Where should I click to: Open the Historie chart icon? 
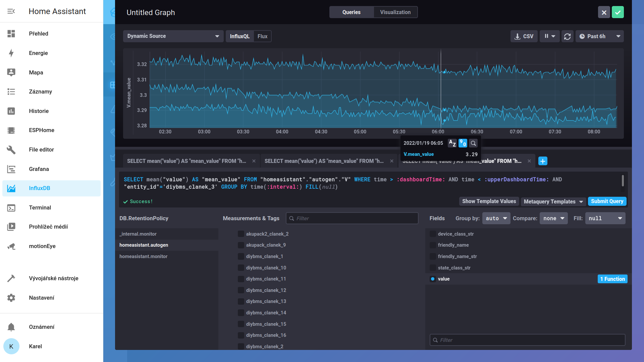(x=11, y=111)
